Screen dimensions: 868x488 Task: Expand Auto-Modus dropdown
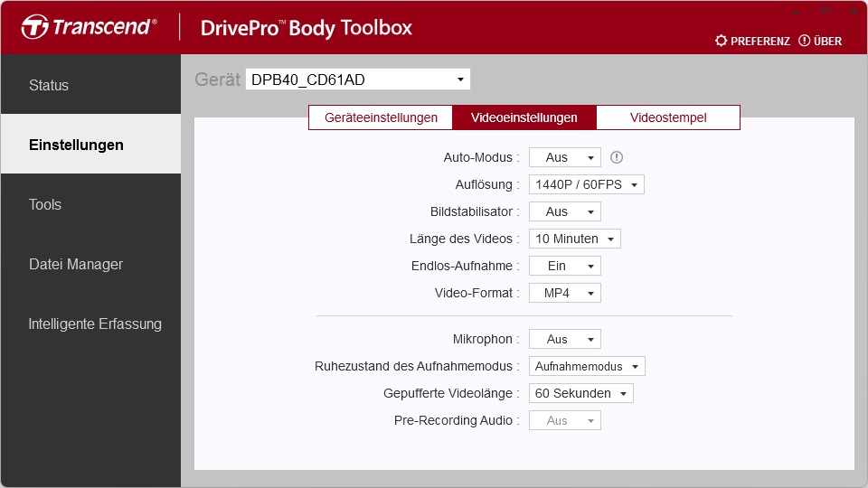564,157
